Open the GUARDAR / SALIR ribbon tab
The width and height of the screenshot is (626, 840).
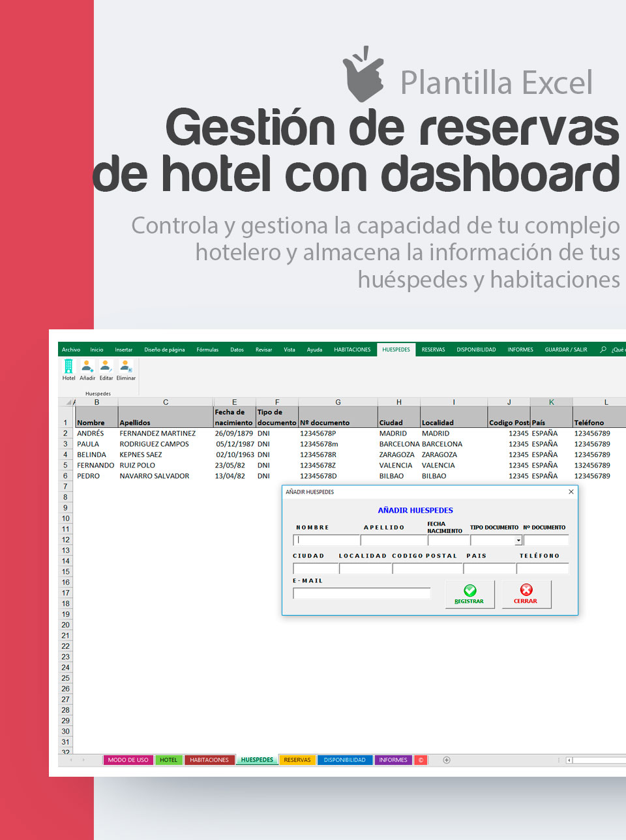click(x=566, y=350)
